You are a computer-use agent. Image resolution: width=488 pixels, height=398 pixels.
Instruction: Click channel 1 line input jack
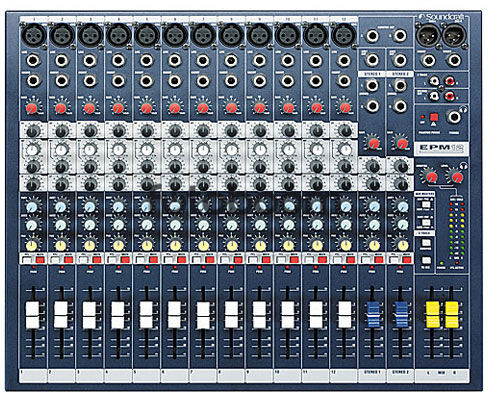coord(33,60)
